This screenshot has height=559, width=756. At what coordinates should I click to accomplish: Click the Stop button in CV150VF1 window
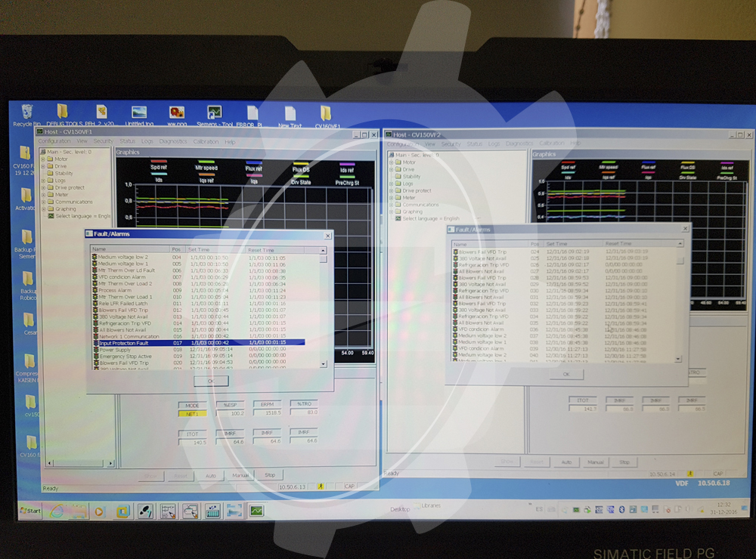point(269,475)
